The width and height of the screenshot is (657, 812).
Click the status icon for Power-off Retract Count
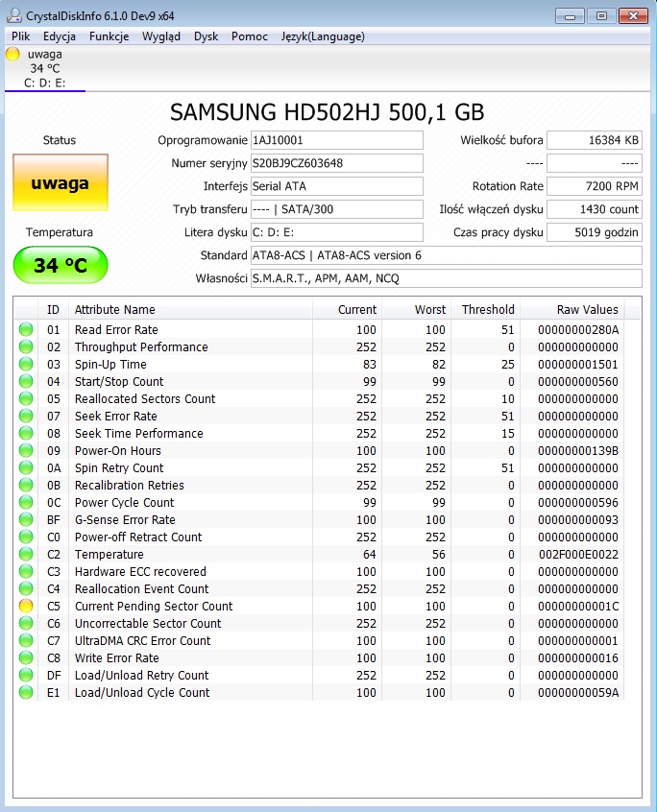pyautogui.click(x=26, y=537)
